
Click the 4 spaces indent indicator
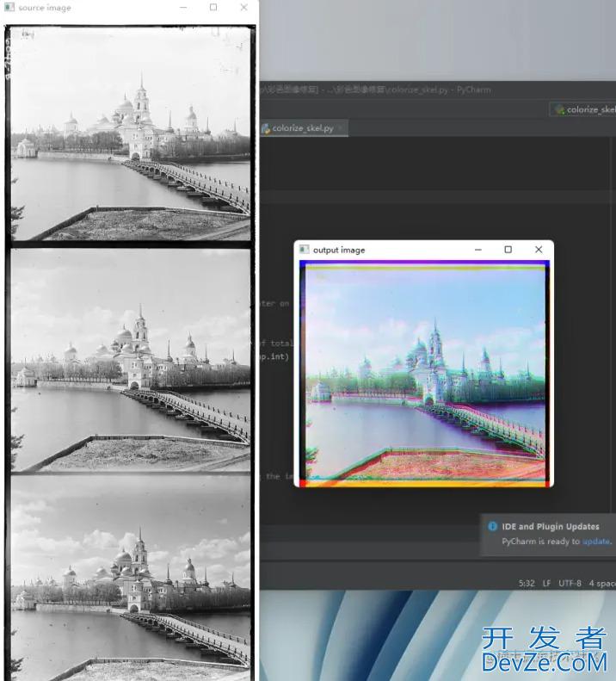(x=602, y=583)
